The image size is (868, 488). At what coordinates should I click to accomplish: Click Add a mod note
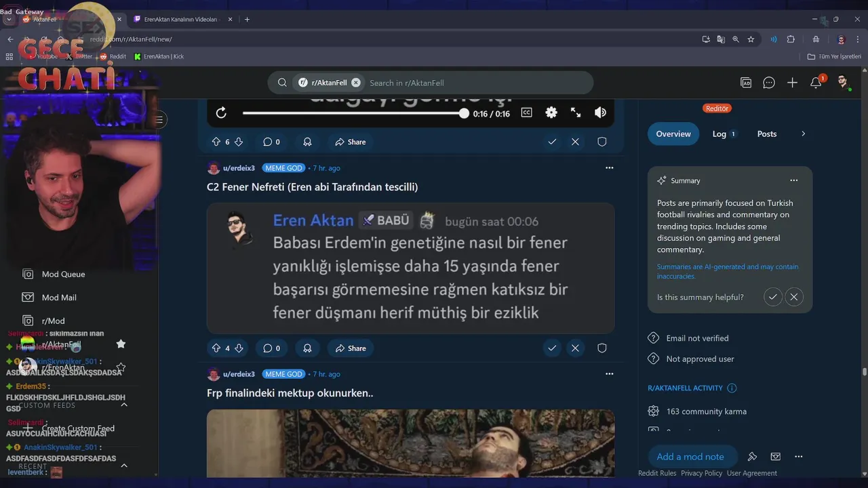tap(690, 457)
